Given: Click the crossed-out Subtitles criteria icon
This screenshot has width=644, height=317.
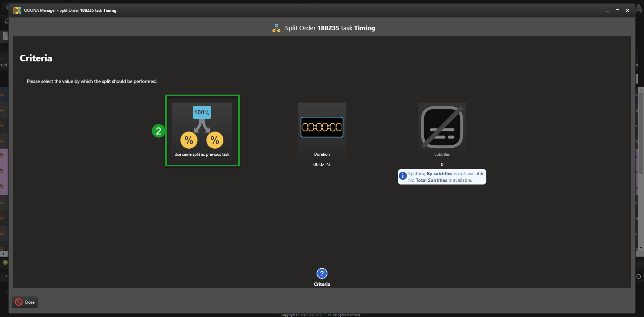Looking at the screenshot, I should coord(442,127).
